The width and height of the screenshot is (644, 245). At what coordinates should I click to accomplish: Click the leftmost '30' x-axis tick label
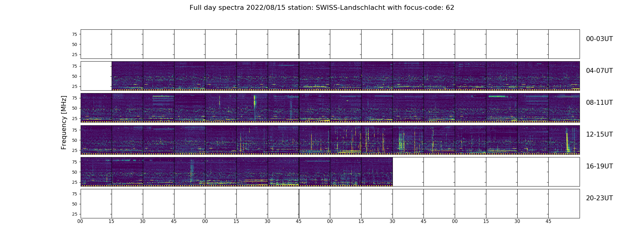click(x=143, y=221)
